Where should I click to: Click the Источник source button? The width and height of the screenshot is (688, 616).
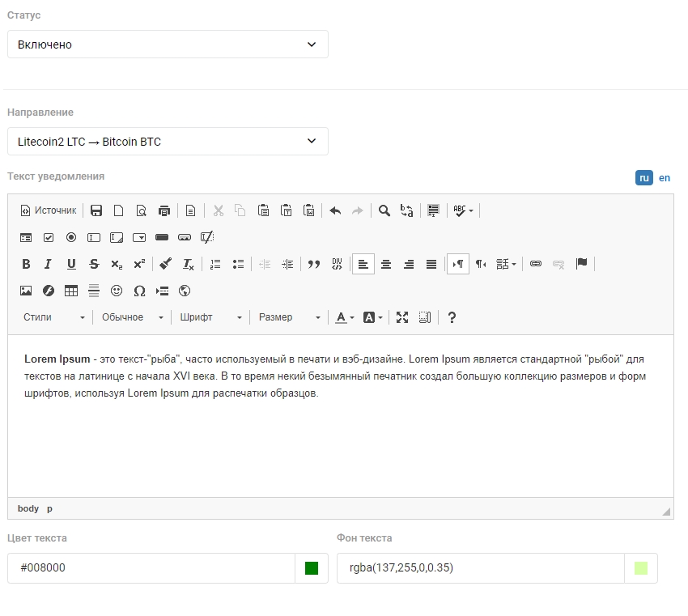49,210
